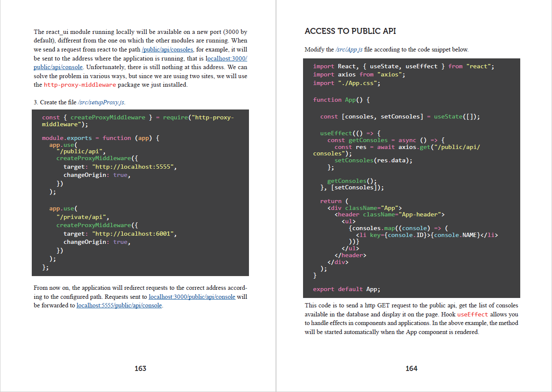Click the module.exports code line
The width and height of the screenshot is (552, 392).
(100, 138)
